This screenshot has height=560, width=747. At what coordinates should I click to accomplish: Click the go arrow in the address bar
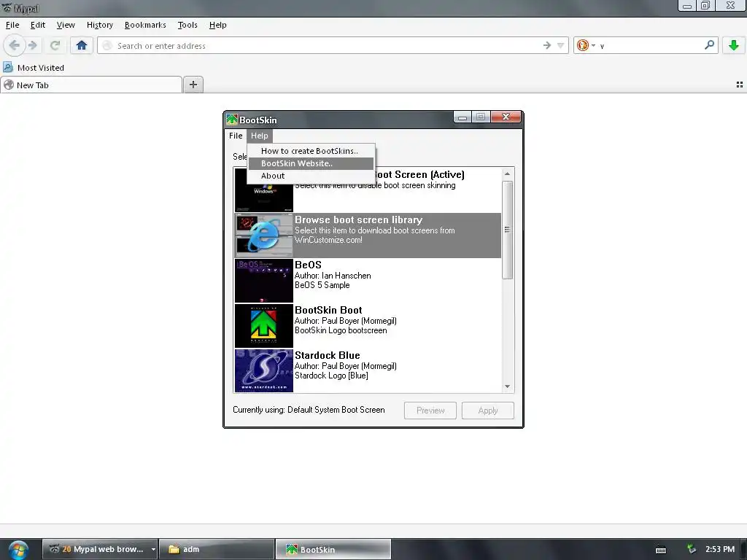click(547, 46)
